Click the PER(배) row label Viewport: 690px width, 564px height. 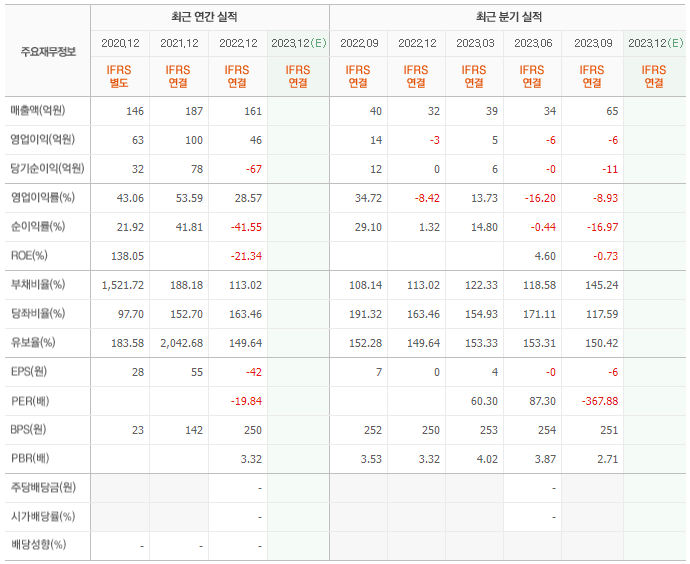tap(30, 401)
